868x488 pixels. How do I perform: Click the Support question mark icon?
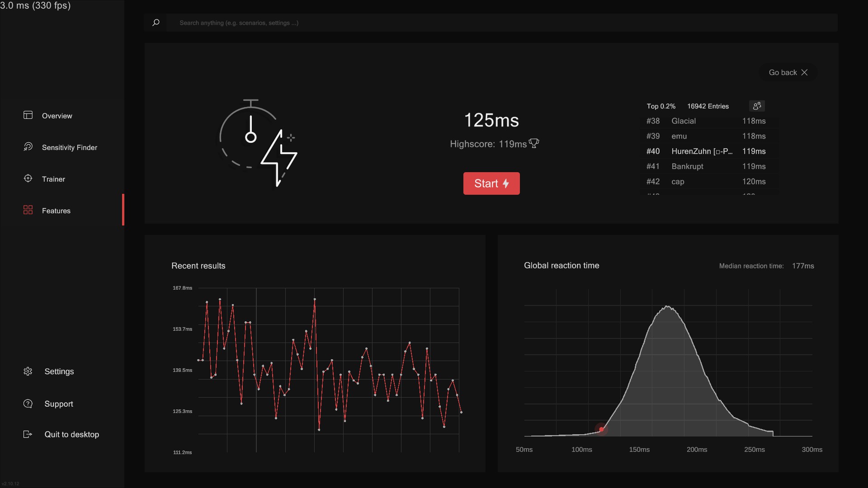pyautogui.click(x=28, y=404)
